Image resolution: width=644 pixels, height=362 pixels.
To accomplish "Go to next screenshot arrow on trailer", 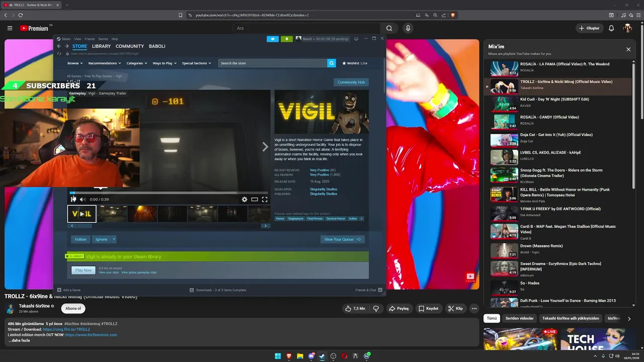I will [x=265, y=147].
